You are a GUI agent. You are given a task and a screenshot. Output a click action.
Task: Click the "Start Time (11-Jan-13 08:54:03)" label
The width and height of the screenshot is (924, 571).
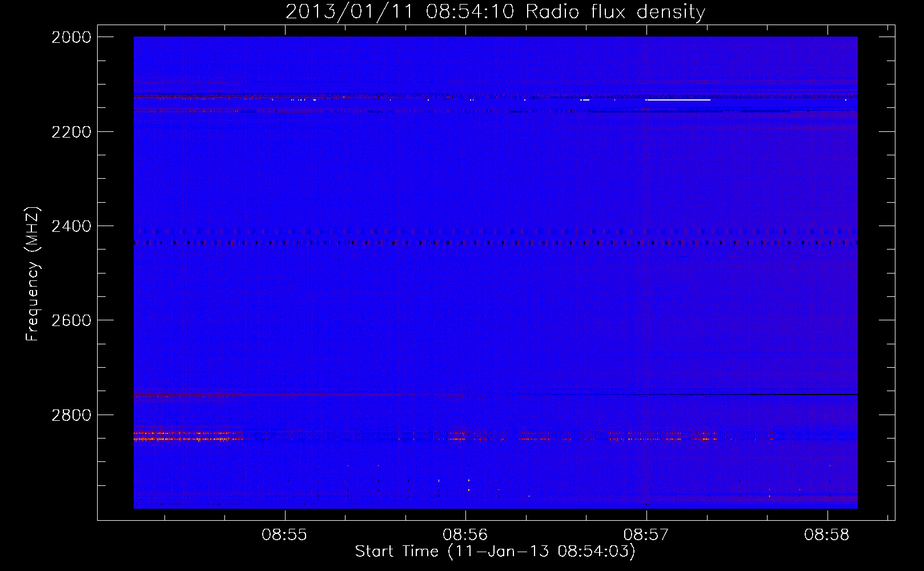[x=495, y=552]
